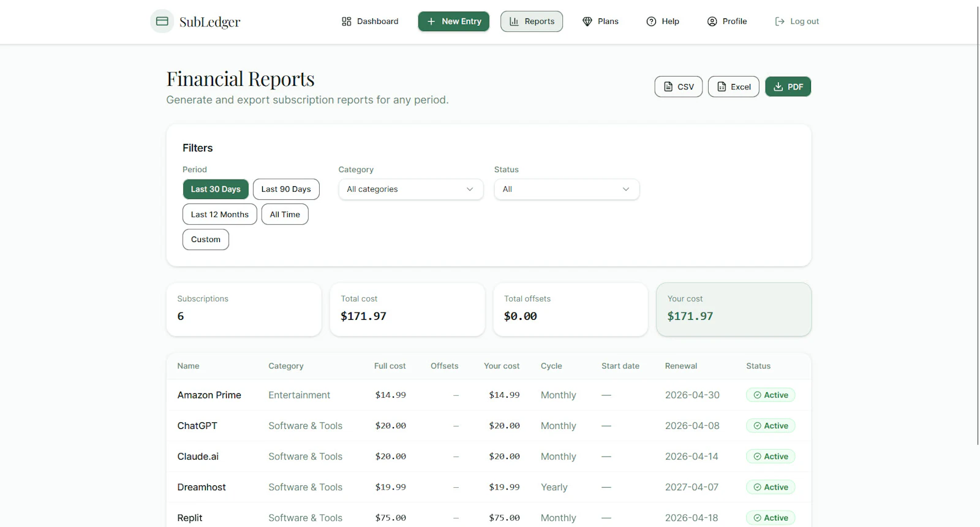Select the Last 12 Months period
Image resolution: width=980 pixels, height=527 pixels.
tap(220, 214)
